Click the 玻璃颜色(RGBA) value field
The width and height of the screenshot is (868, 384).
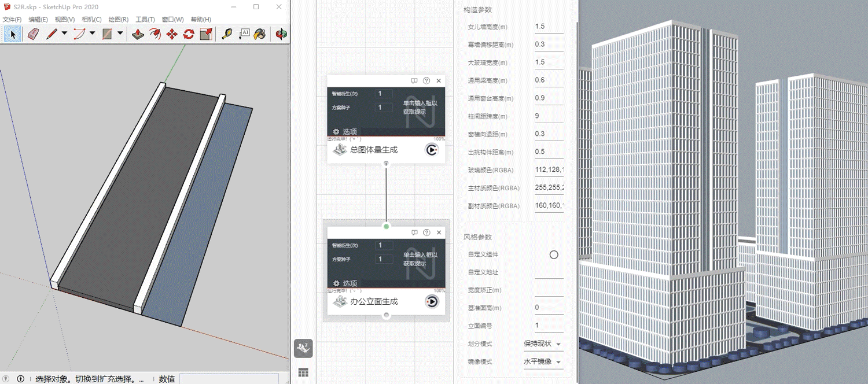(x=549, y=170)
